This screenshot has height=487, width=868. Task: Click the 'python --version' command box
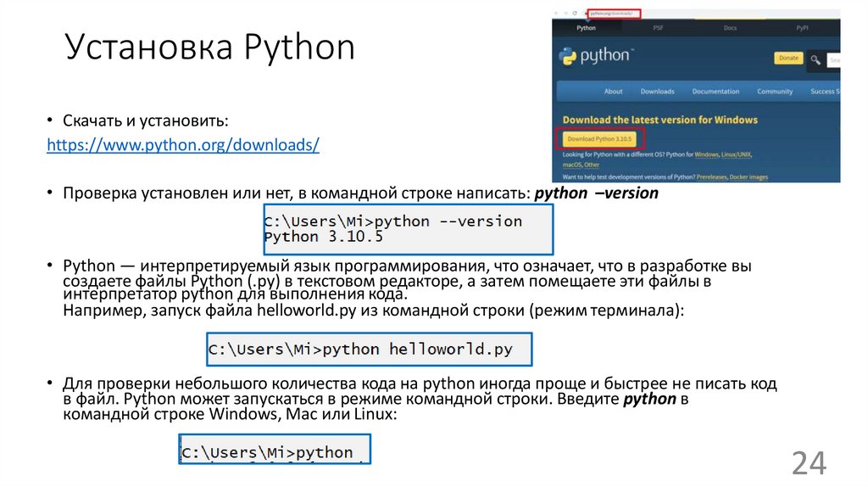(x=409, y=229)
